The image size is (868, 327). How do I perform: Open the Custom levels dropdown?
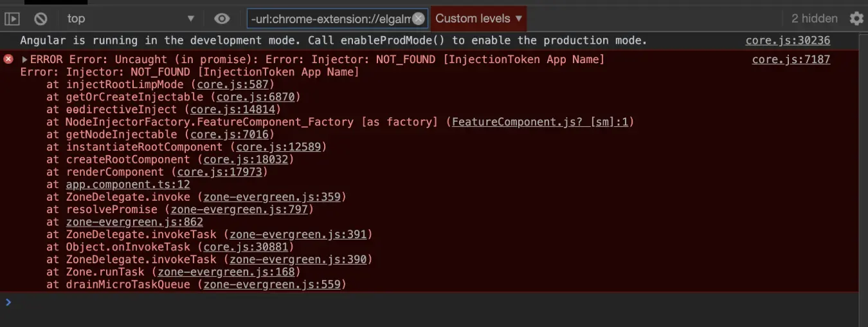click(478, 19)
